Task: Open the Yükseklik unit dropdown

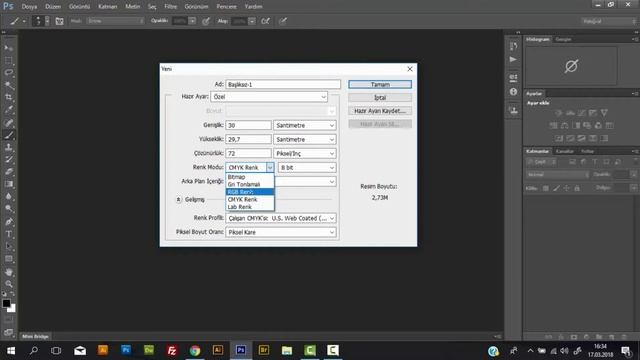Action: (305, 139)
